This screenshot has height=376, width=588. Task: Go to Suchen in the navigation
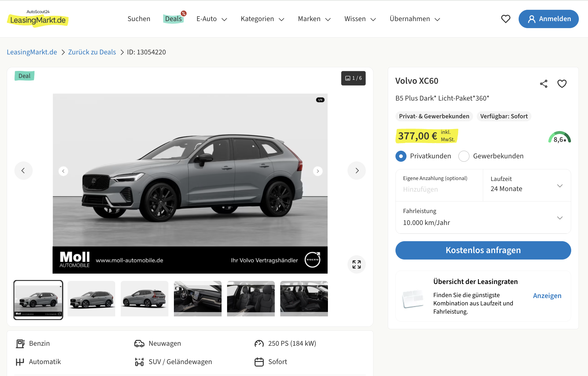point(139,19)
